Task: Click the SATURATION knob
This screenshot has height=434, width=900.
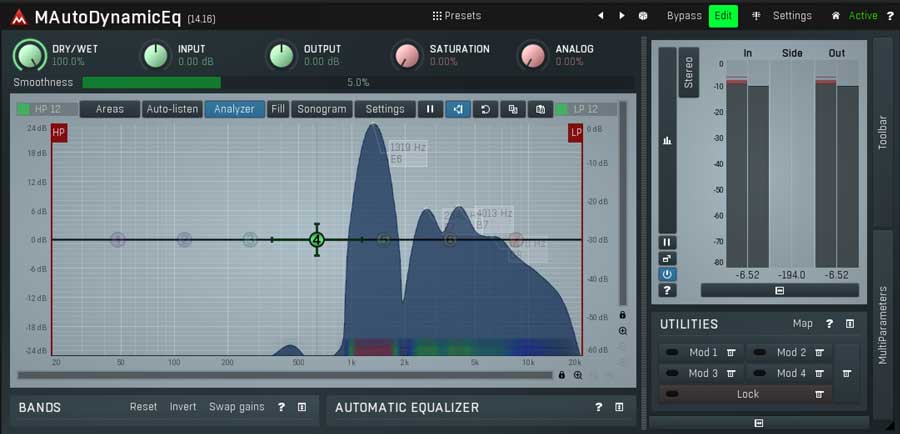Action: (407, 55)
